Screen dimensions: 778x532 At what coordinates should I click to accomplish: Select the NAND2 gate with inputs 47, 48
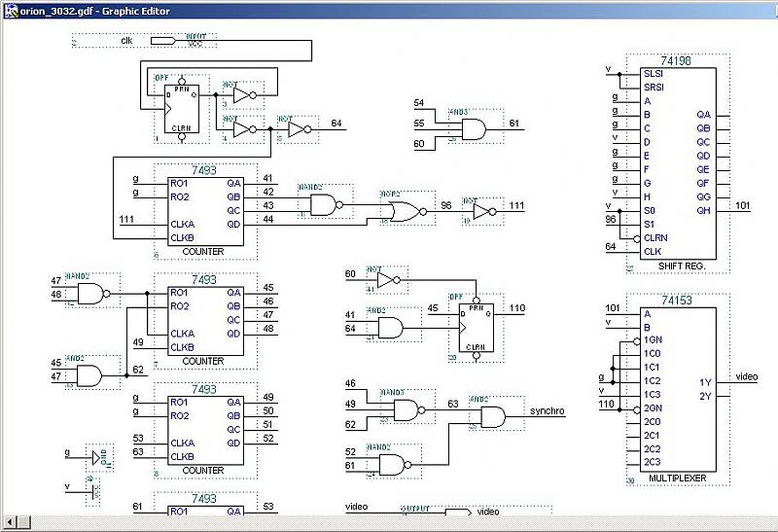tap(91, 294)
